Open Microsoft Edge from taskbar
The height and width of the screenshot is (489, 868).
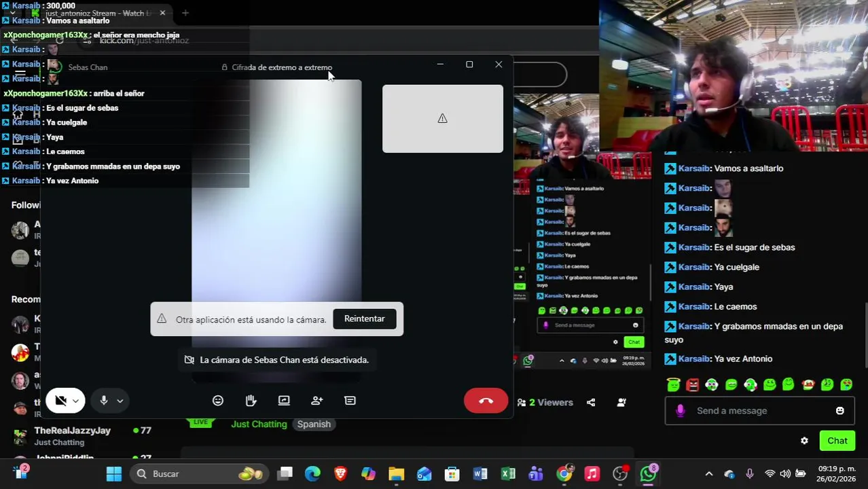[x=312, y=474]
